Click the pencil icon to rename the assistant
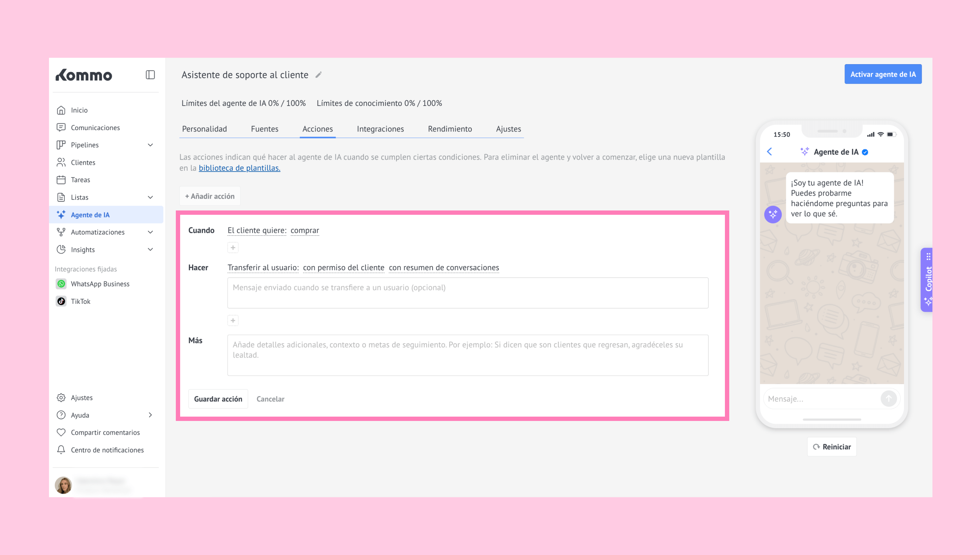The height and width of the screenshot is (555, 980). pyautogui.click(x=318, y=75)
